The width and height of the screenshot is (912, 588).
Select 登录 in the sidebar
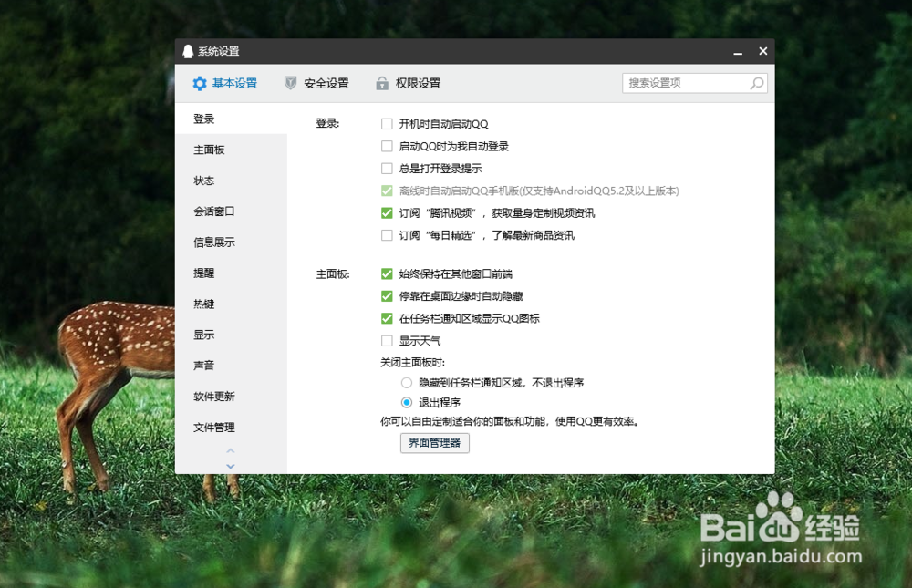[x=231, y=119]
